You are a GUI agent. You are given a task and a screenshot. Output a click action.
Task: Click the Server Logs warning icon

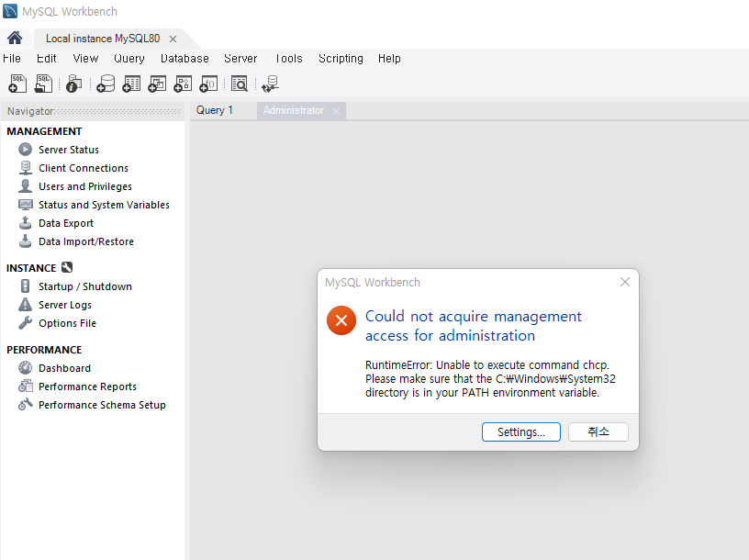coord(26,305)
